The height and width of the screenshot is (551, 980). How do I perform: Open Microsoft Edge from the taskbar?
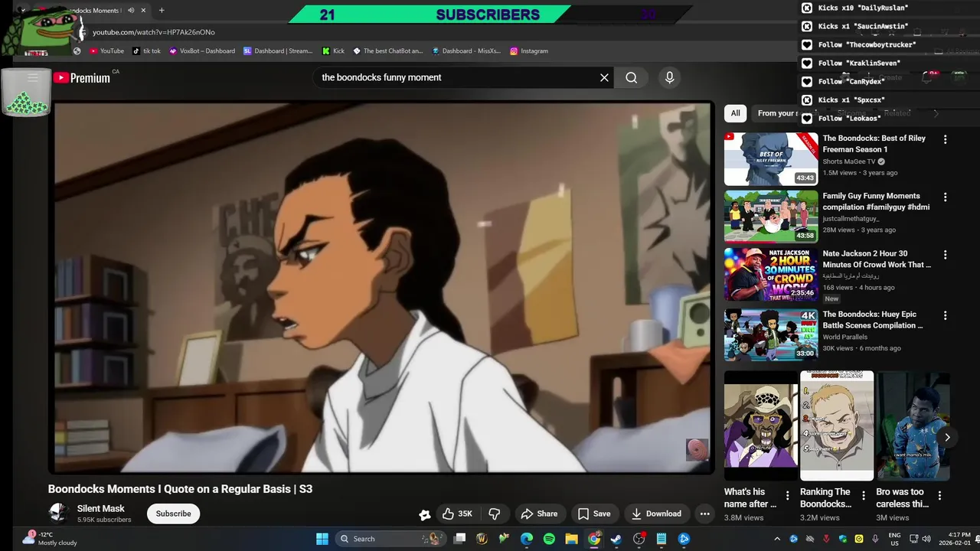point(527,539)
